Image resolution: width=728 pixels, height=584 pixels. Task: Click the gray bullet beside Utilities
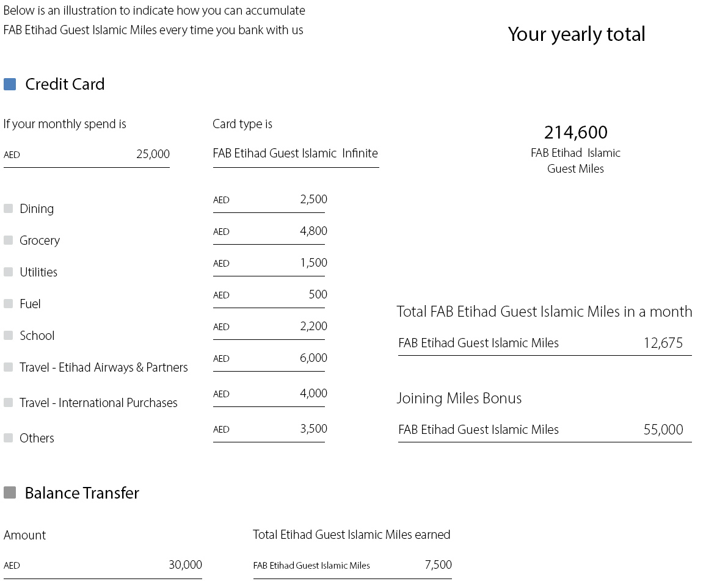click(9, 272)
